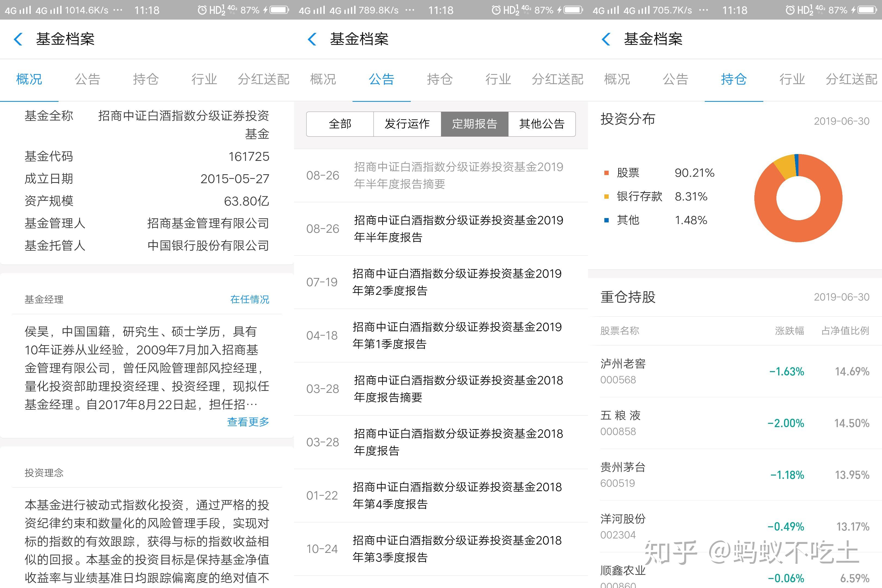Click the asset size value 63.80亿
The height and width of the screenshot is (588, 882).
pos(247,201)
